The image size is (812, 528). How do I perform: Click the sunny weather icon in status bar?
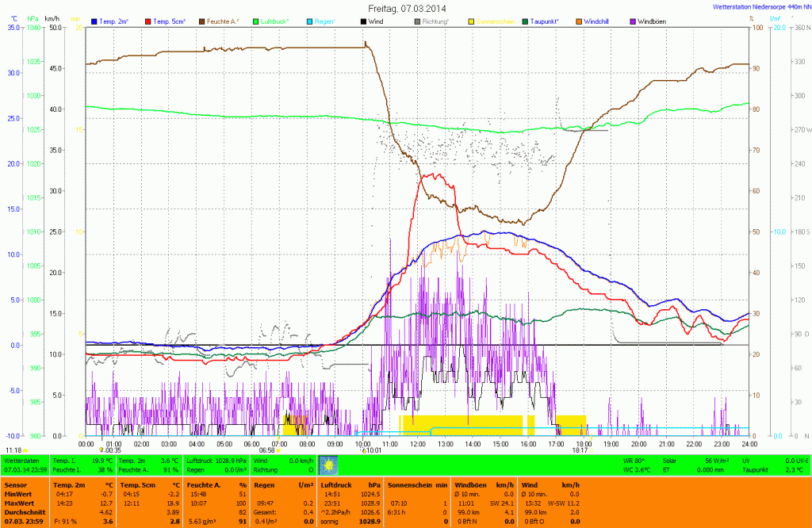point(327,465)
